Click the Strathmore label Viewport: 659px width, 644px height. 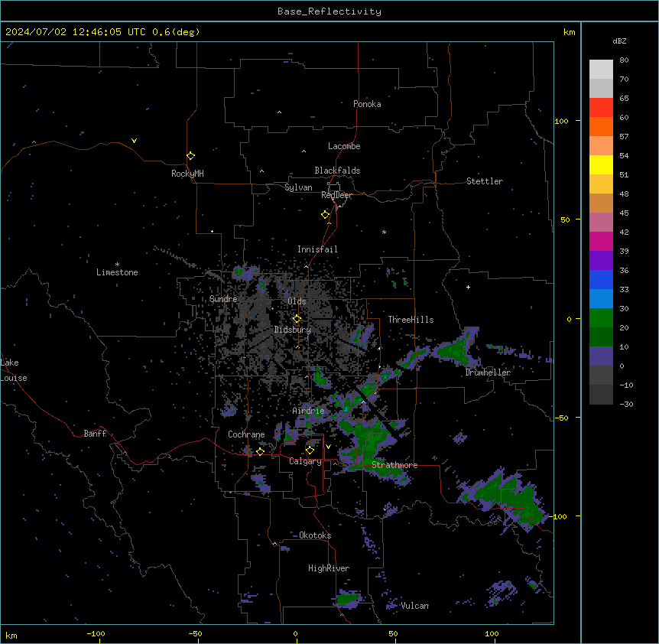394,465
